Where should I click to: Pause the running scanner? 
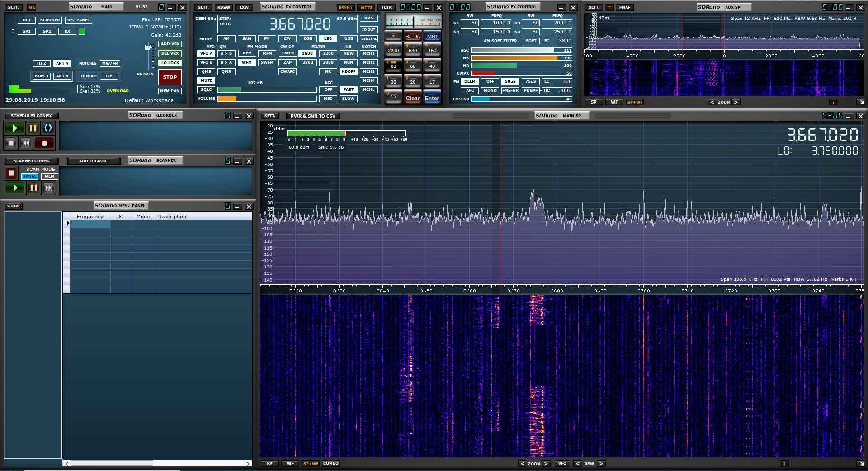[x=33, y=188]
